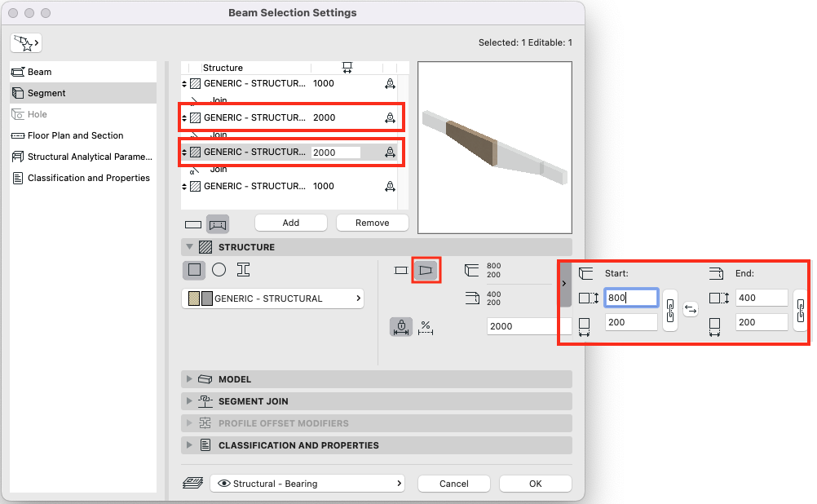Viewport: 817px width, 504px height.
Task: Toggle the Start dimensions chain link
Action: (670, 311)
